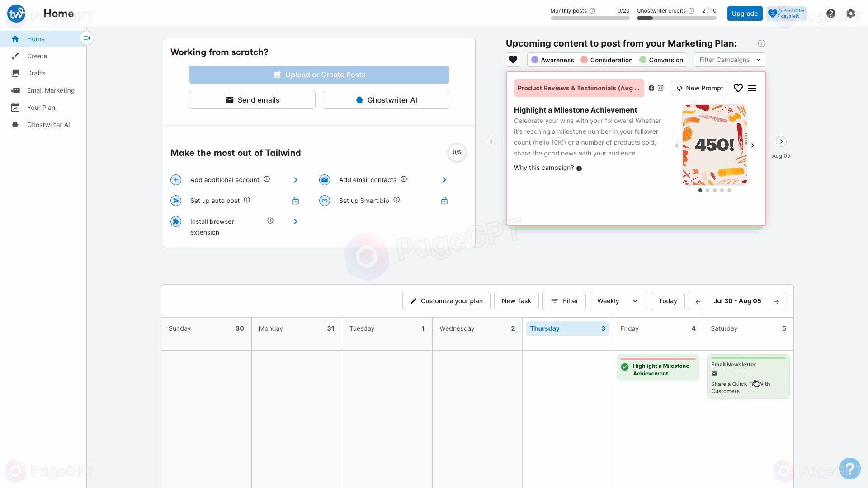The height and width of the screenshot is (488, 868).
Task: Click the Your Plan sidebar icon
Action: 15,107
